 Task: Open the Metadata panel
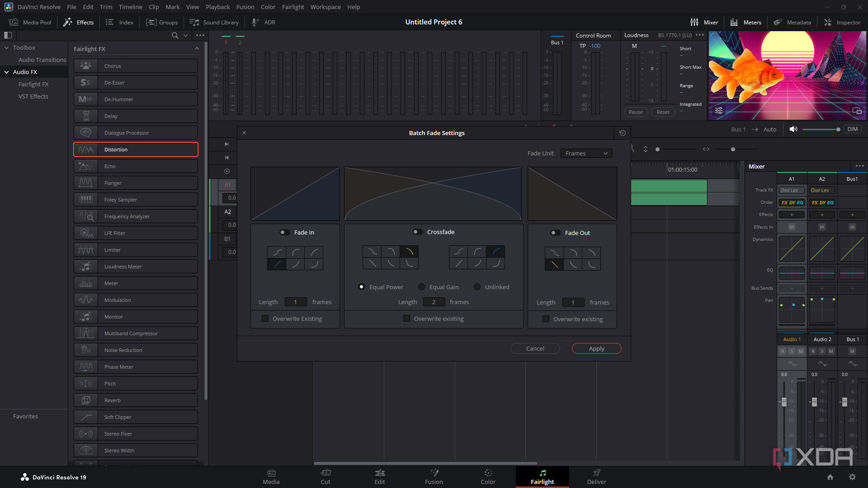[792, 22]
